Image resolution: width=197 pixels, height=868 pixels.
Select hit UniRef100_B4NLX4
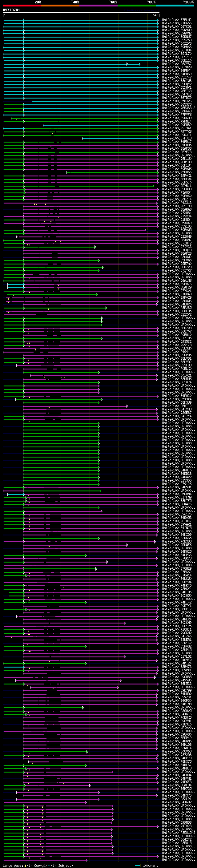click(x=176, y=620)
